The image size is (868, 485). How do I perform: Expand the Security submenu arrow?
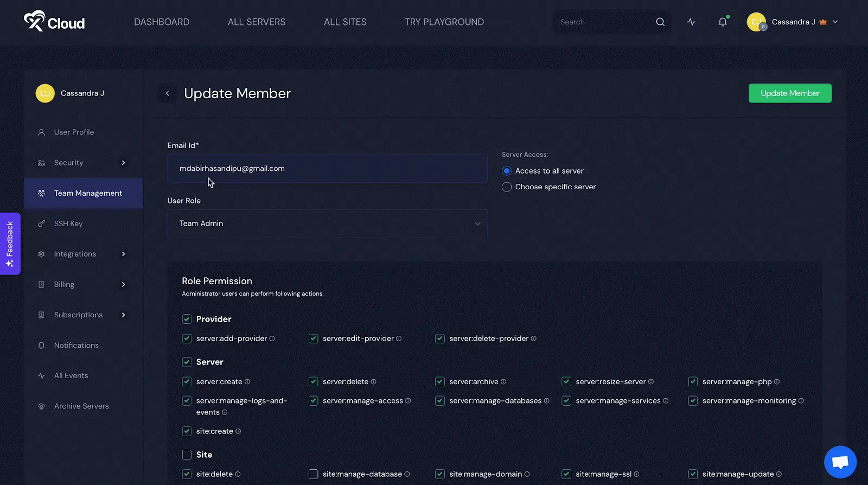(124, 163)
